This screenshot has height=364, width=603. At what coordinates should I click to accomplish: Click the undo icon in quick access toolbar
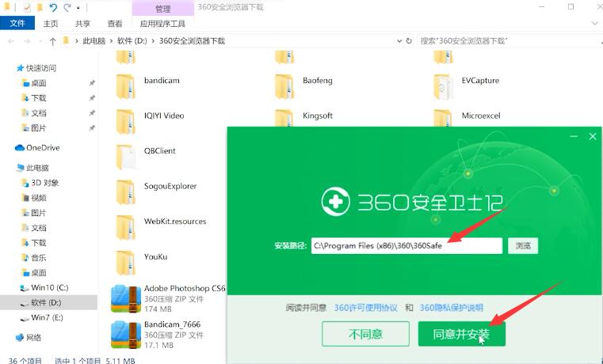(x=53, y=8)
